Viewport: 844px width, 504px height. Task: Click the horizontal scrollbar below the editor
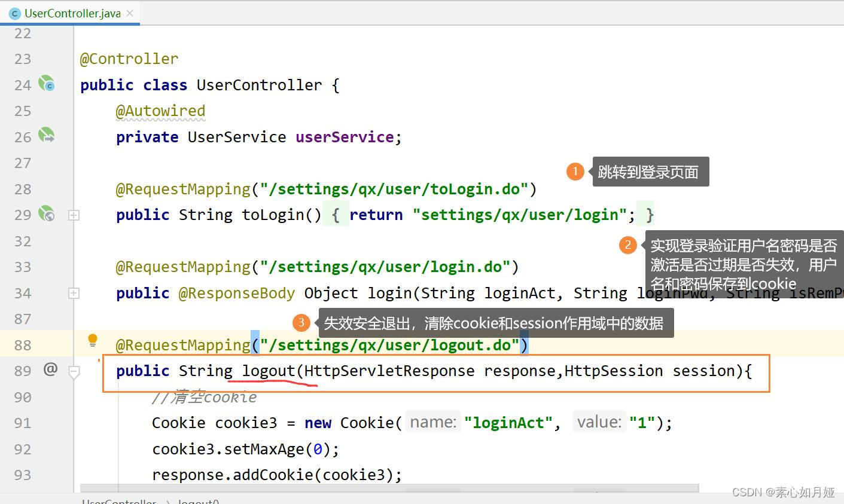pyautogui.click(x=389, y=488)
